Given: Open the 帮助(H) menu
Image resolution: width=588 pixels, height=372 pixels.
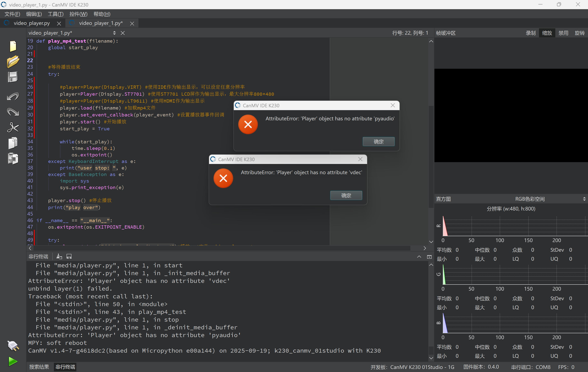Looking at the screenshot, I should [102, 14].
